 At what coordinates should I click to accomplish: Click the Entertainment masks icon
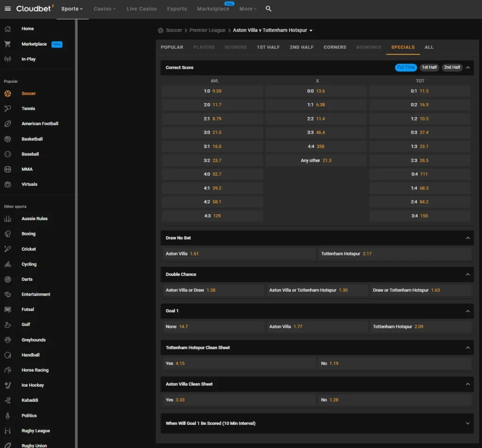point(8,295)
